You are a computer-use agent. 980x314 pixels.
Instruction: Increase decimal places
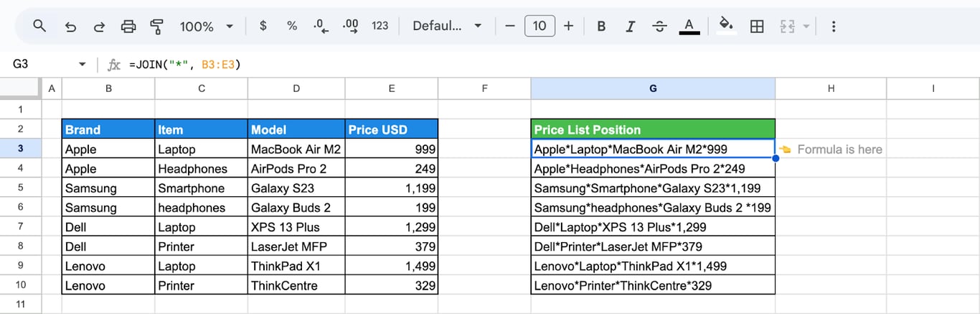[x=351, y=26]
